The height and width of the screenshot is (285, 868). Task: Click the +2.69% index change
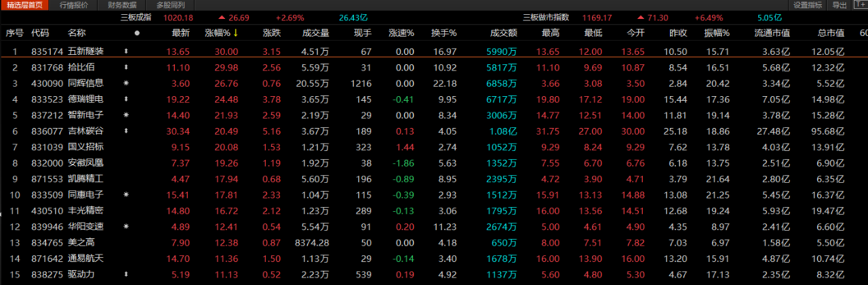pos(290,18)
